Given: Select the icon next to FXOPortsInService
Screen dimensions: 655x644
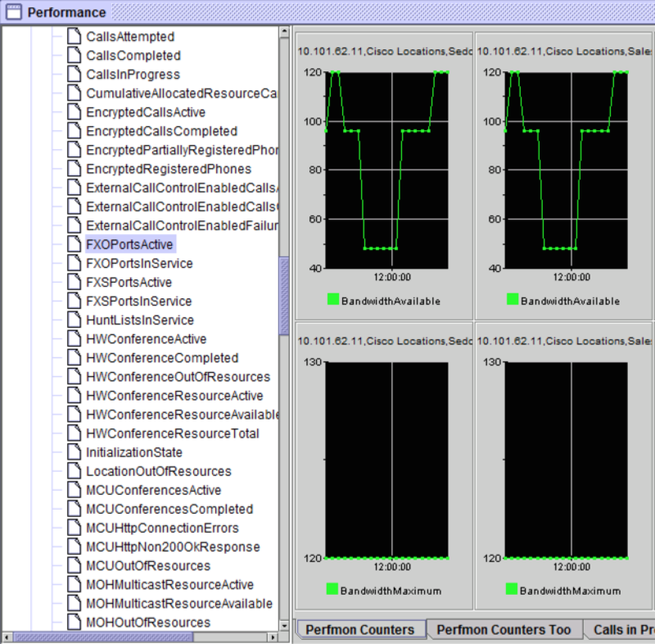Looking at the screenshot, I should click(x=75, y=263).
